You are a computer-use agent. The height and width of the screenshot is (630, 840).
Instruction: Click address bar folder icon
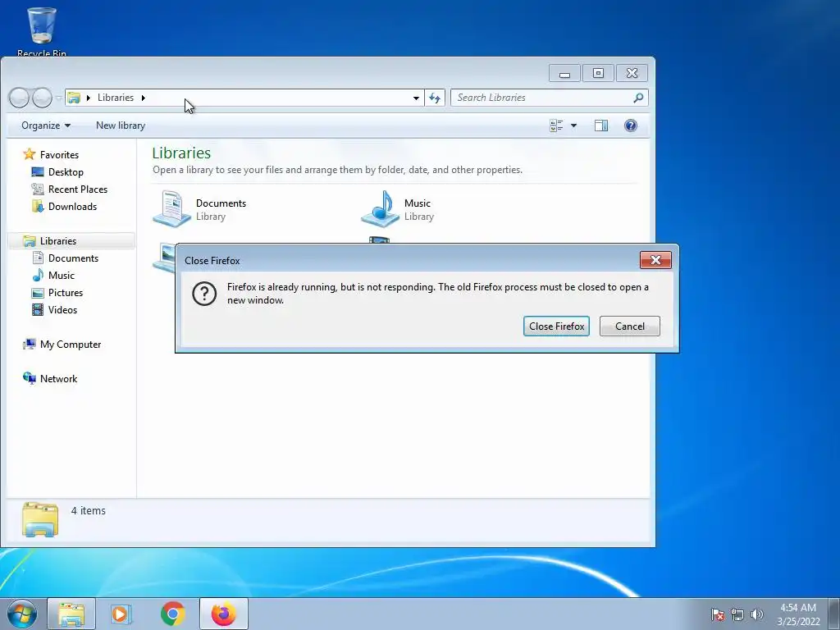(x=74, y=98)
